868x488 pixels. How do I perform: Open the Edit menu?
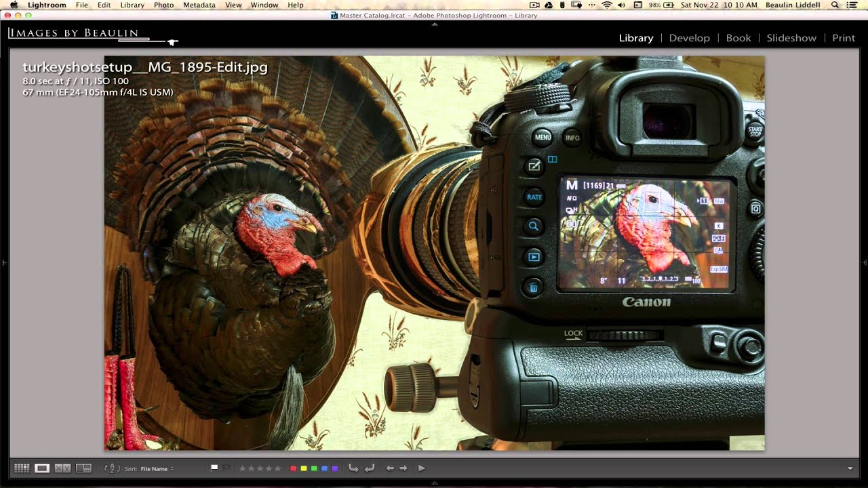click(104, 5)
